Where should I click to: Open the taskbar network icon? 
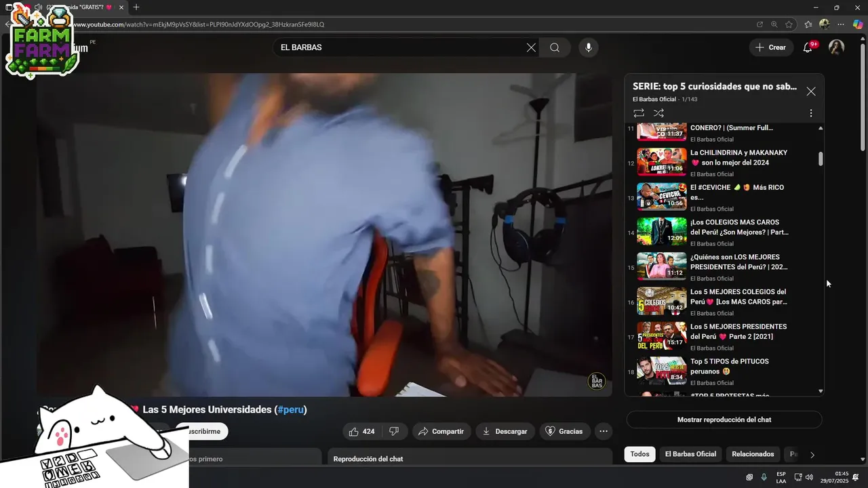[x=798, y=477]
